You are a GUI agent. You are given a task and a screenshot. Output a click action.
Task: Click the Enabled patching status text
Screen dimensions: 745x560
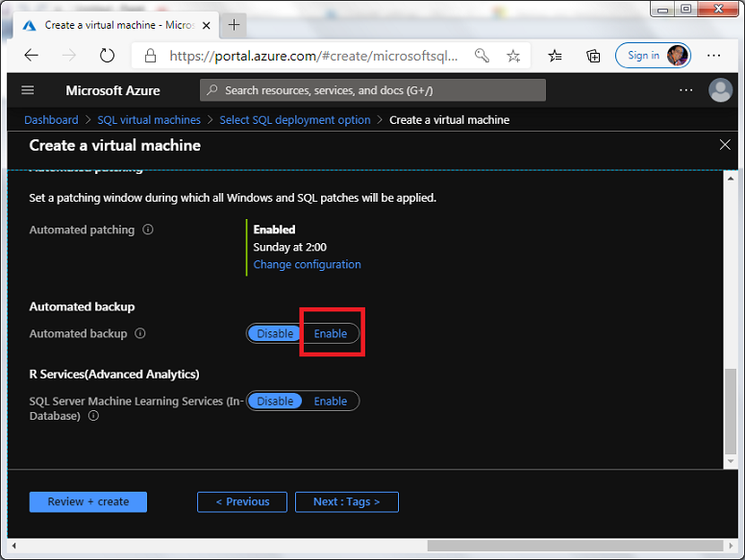tap(274, 230)
